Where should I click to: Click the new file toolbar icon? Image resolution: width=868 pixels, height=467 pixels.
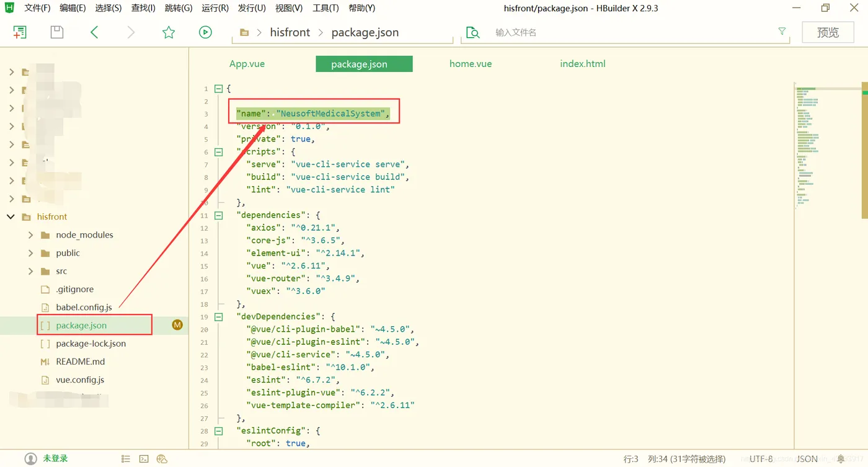pyautogui.click(x=20, y=32)
